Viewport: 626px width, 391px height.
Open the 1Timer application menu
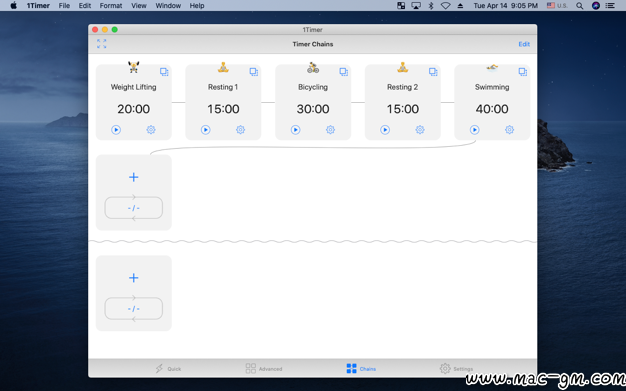(38, 6)
